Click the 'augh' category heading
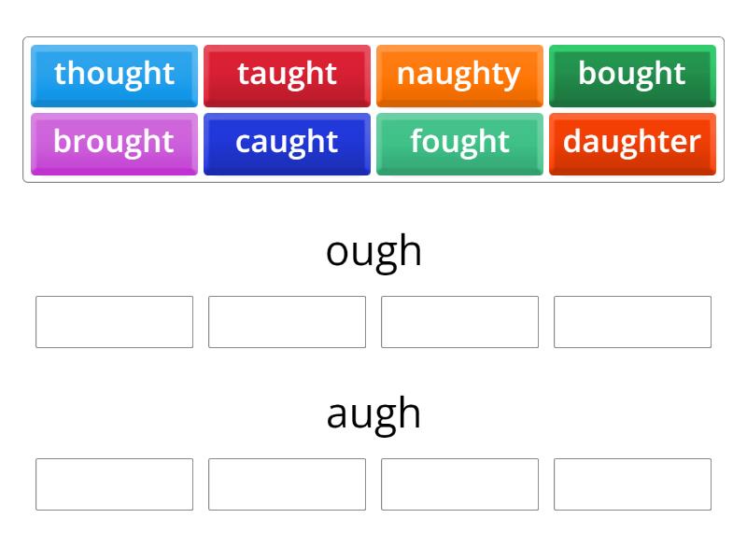 pyautogui.click(x=373, y=412)
